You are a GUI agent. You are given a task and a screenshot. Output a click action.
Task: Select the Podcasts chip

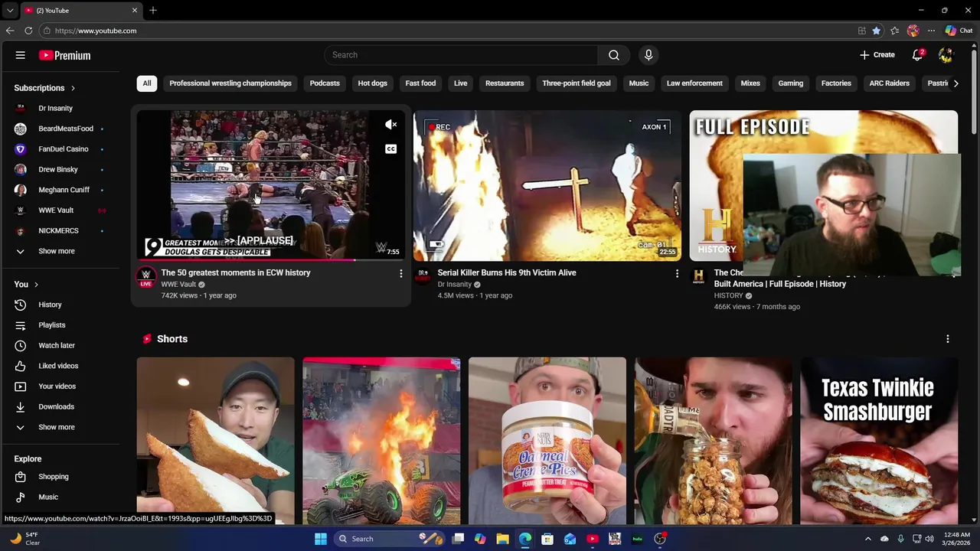click(325, 83)
